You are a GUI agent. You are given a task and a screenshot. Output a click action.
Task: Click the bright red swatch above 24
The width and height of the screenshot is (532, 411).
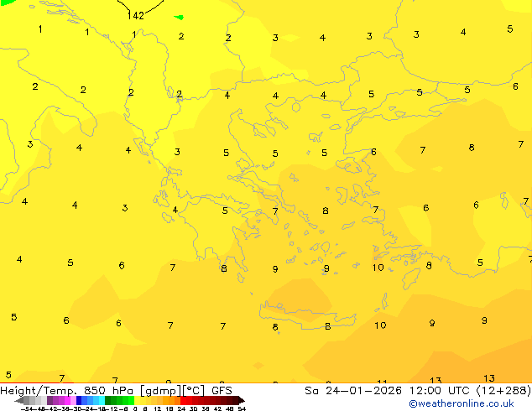pos(184,400)
